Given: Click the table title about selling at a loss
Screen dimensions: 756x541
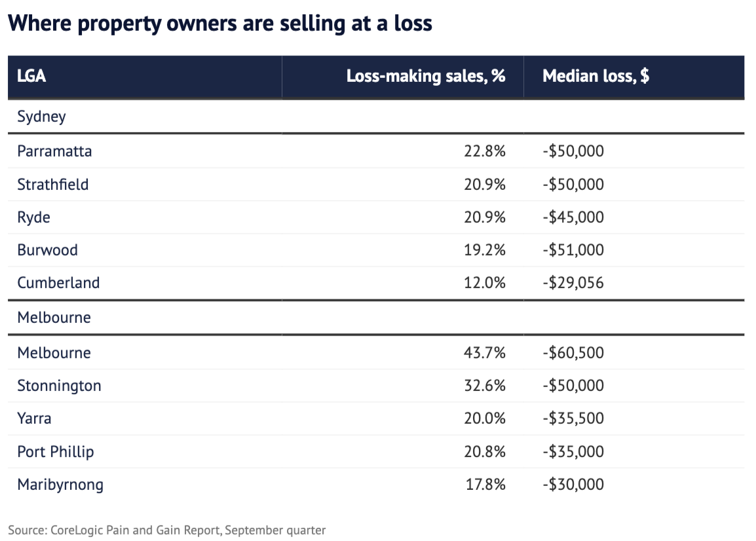Looking at the screenshot, I should (219, 24).
